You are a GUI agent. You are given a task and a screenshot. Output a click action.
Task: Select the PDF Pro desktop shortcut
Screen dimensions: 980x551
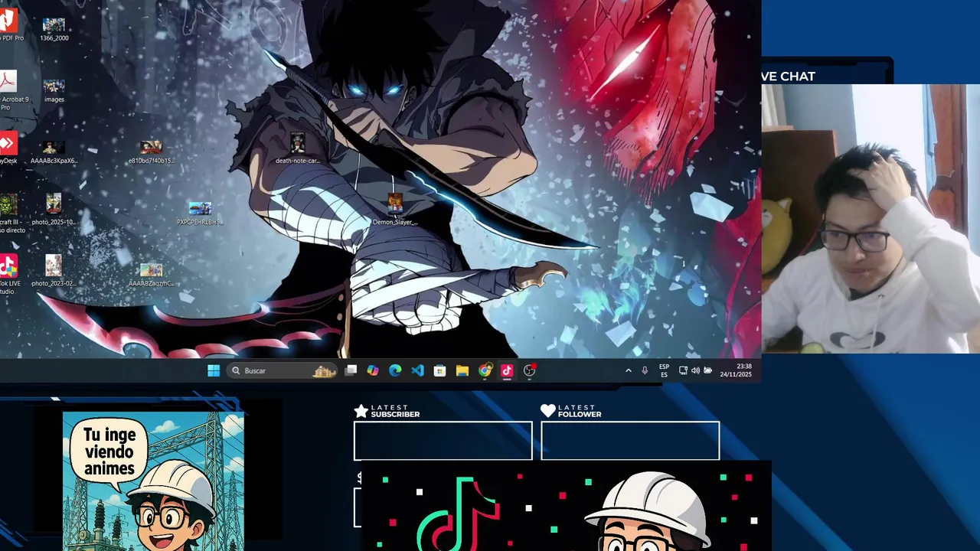tap(8, 24)
